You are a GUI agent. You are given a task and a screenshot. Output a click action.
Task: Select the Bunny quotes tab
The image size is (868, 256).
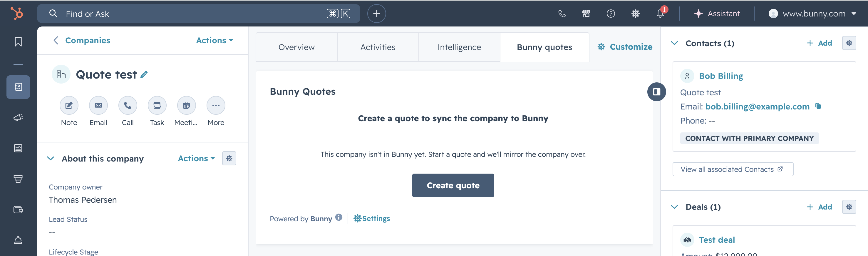(x=544, y=47)
